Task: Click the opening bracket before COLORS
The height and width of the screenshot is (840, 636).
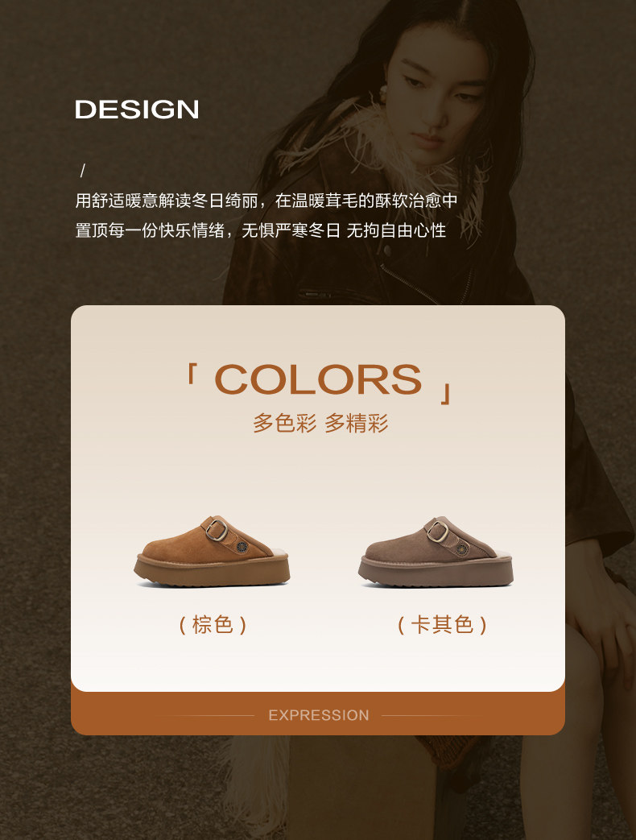Action: click(191, 374)
